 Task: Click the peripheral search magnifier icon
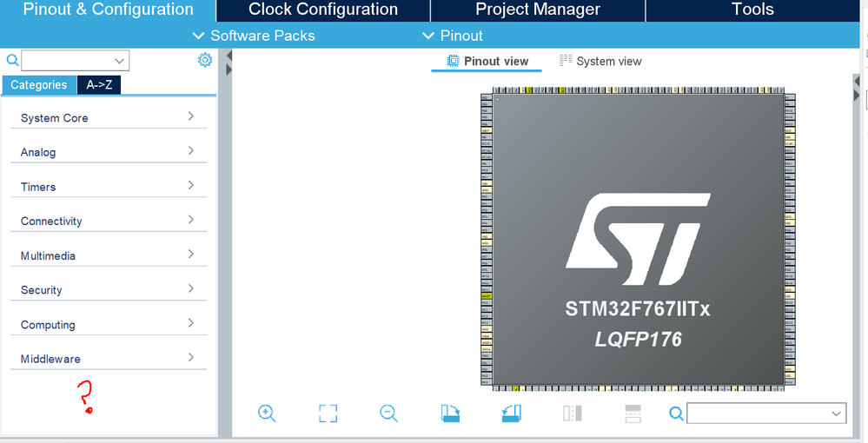[12, 60]
